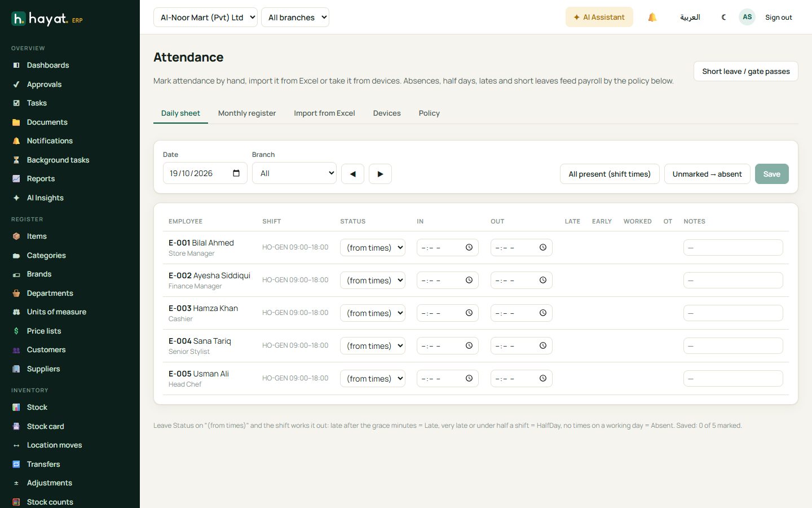Open the Branch filter dropdown
This screenshot has height=508, width=812.
(x=294, y=173)
